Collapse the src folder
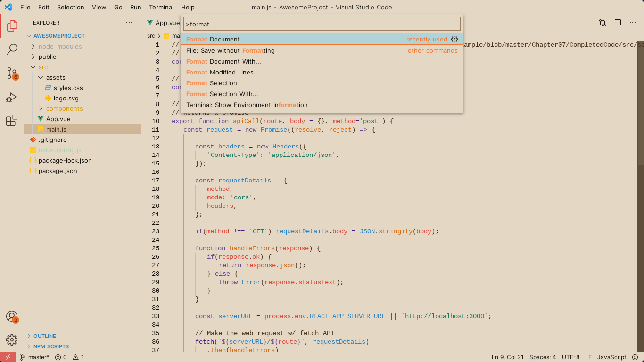644x362 pixels. [43, 67]
